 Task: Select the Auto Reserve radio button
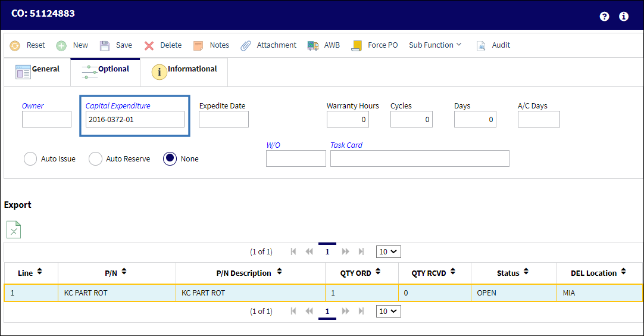pos(95,158)
